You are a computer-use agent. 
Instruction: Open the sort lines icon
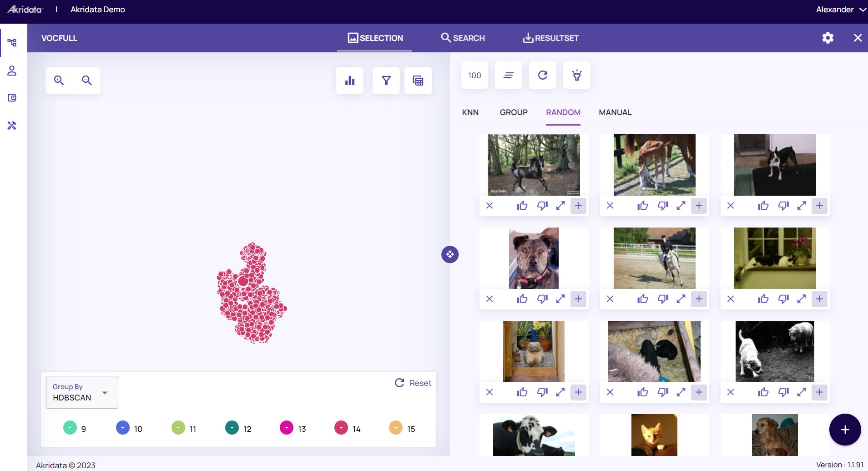509,75
